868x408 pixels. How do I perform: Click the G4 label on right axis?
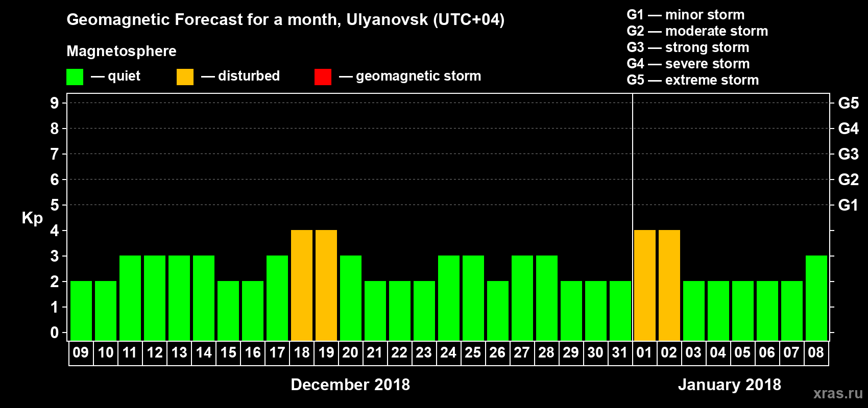849,129
